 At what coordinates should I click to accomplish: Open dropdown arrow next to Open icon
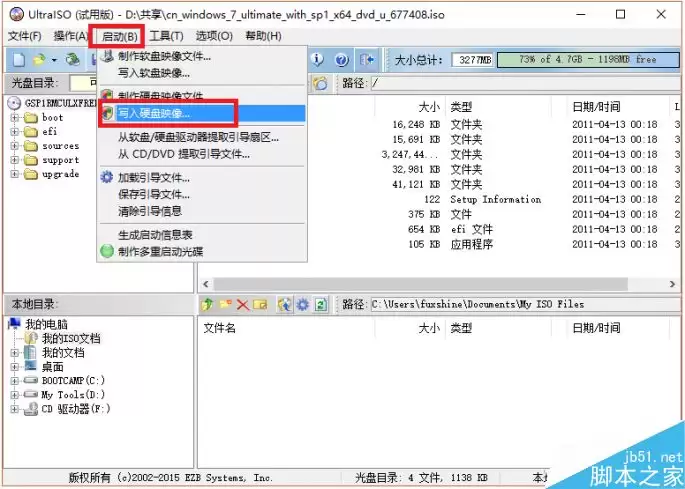(54, 60)
